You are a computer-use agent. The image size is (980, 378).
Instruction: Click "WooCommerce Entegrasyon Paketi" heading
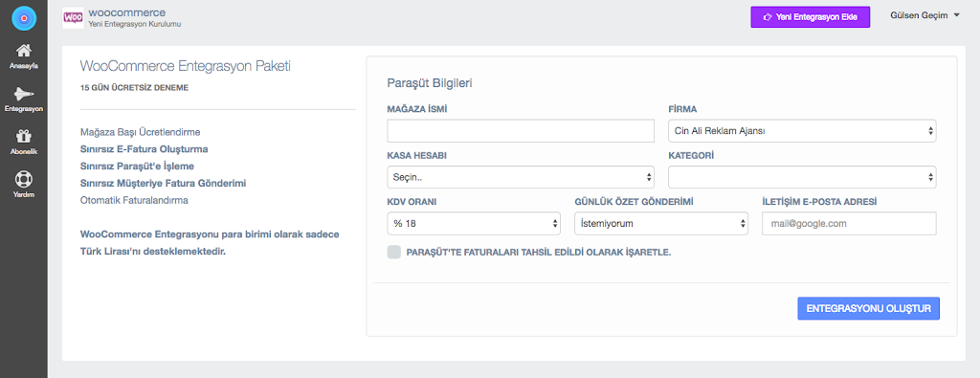click(186, 66)
